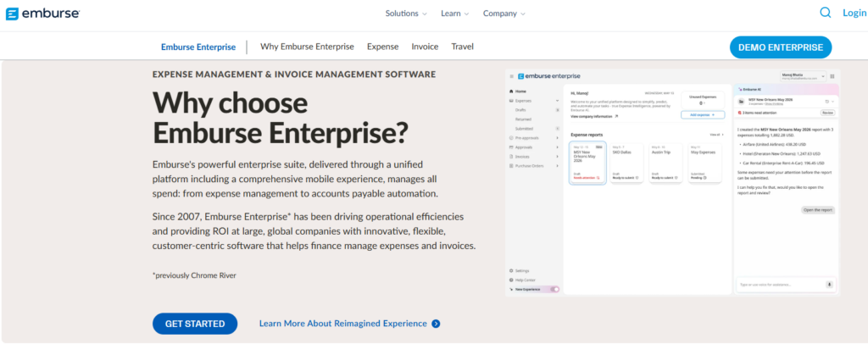
Task: Click the Pre-approvals icon in the preview sidebar
Action: 511,138
